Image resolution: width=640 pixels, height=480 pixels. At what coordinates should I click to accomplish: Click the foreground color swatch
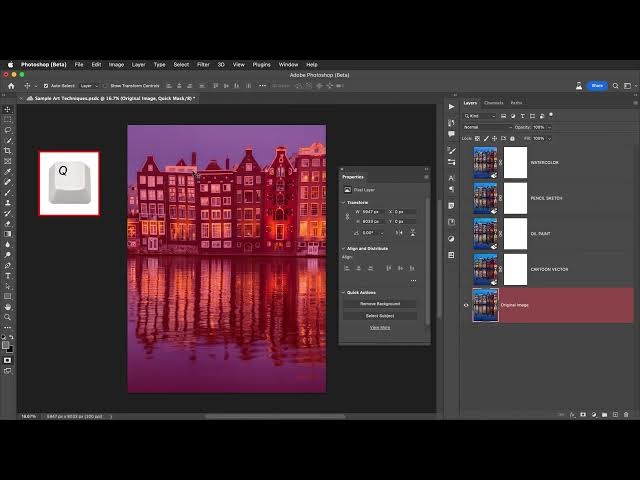point(6,344)
